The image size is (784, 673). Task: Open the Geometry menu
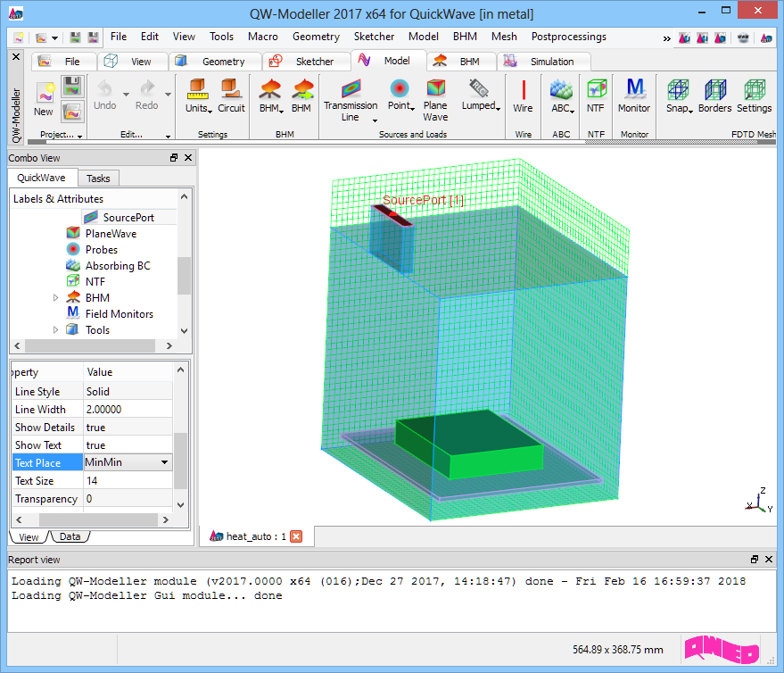point(316,37)
